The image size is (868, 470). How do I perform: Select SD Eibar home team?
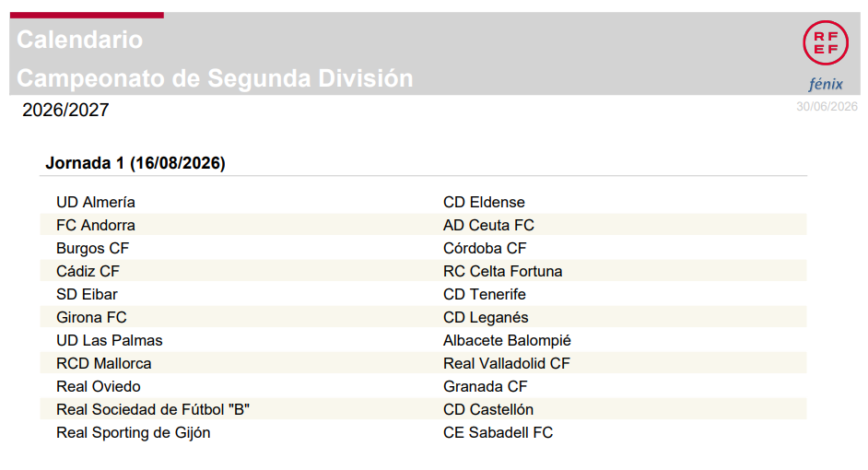coord(87,295)
